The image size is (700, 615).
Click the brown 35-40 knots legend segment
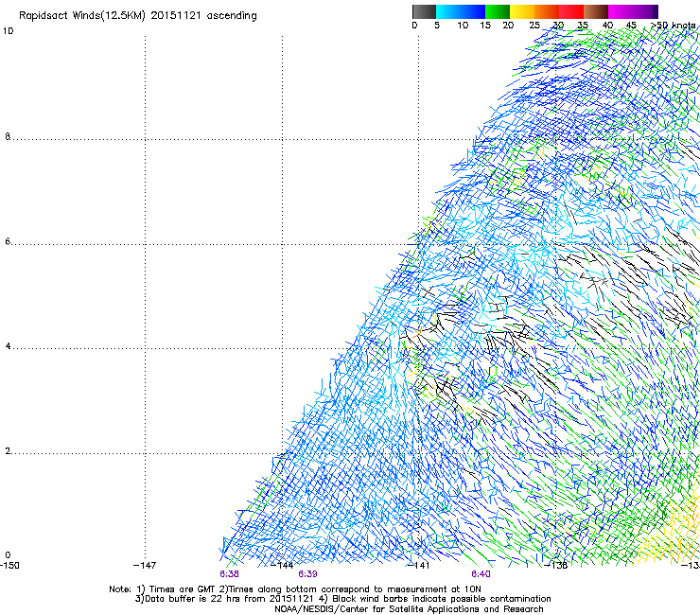coord(596,11)
